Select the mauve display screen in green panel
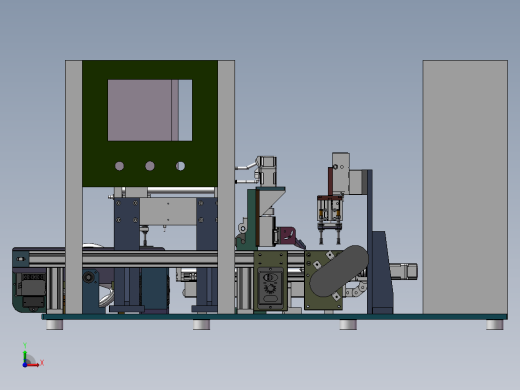The height and width of the screenshot is (390, 520). pos(140,110)
